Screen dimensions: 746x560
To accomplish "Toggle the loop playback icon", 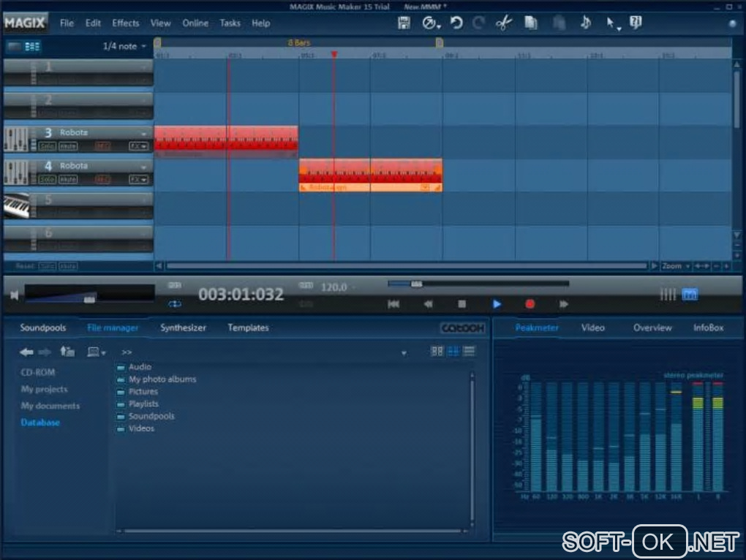I will pos(175,304).
